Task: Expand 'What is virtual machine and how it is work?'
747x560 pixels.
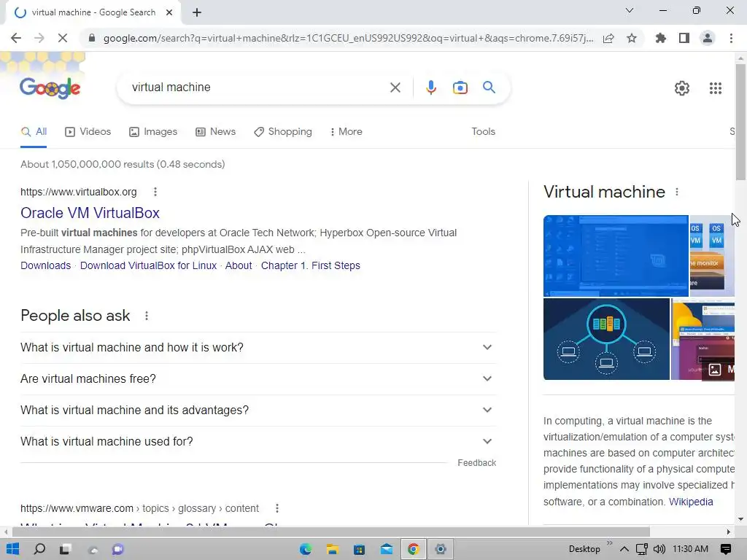Action: pyautogui.click(x=258, y=348)
